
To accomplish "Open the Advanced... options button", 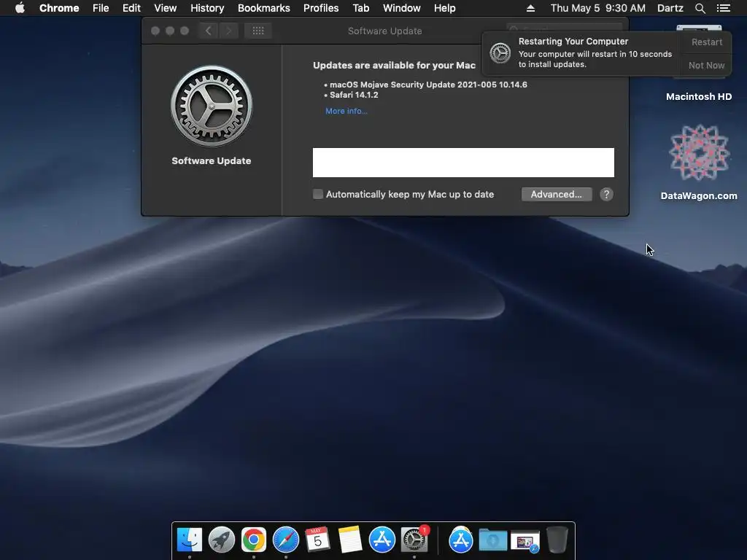I will 557,194.
